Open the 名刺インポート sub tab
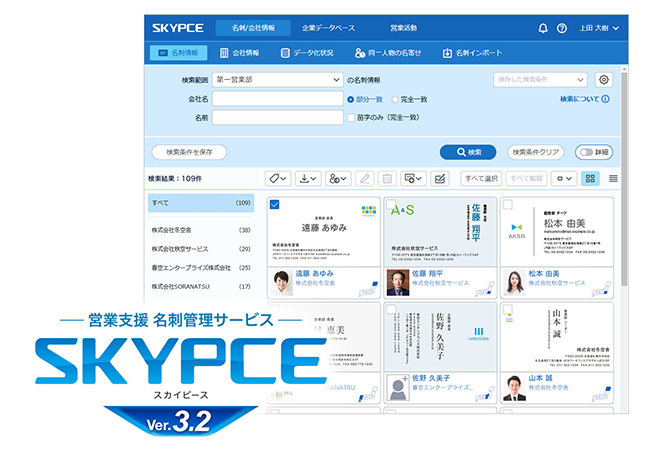 pyautogui.click(x=472, y=53)
